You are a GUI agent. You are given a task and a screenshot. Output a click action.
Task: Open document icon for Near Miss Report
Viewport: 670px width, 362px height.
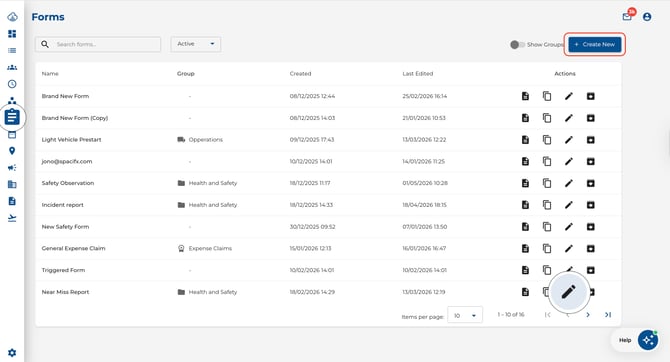click(x=525, y=292)
